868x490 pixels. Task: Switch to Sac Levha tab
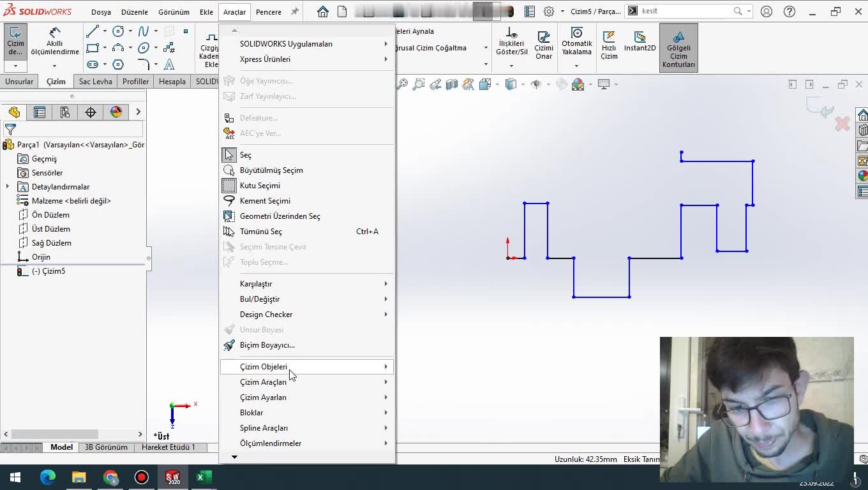click(96, 82)
